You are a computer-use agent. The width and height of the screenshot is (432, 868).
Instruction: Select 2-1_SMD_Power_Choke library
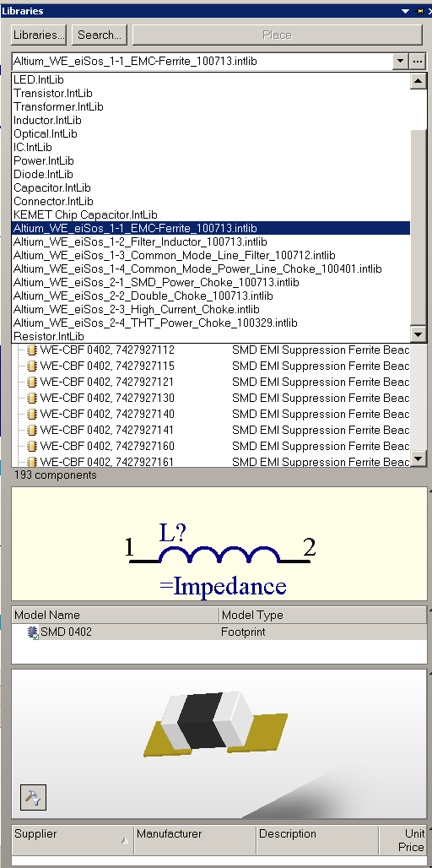(211, 282)
